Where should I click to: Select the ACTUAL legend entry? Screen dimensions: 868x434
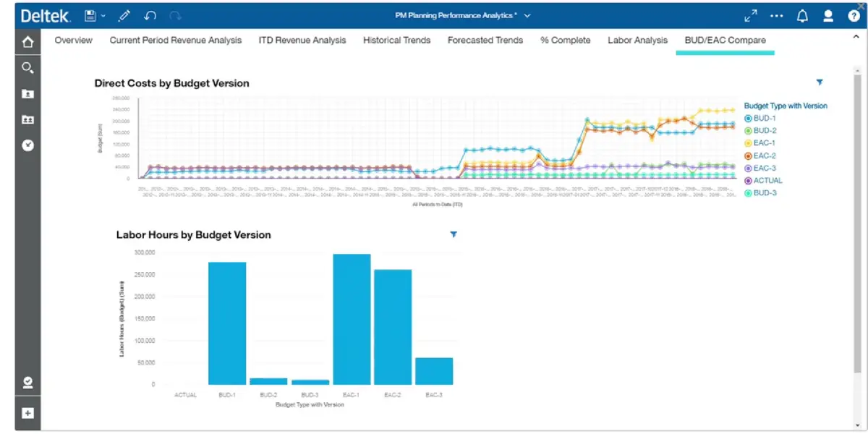tap(763, 180)
